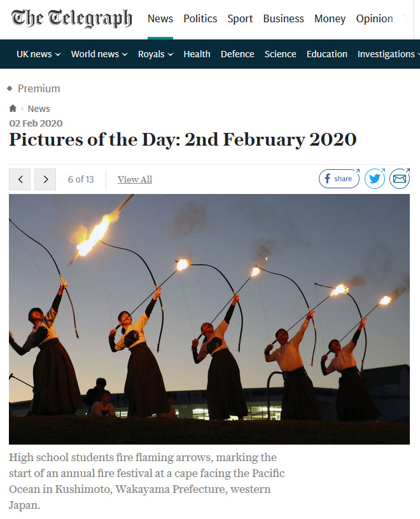Screen dimensions: 420x519
Task: Open the Science subsection link
Action: (x=280, y=54)
